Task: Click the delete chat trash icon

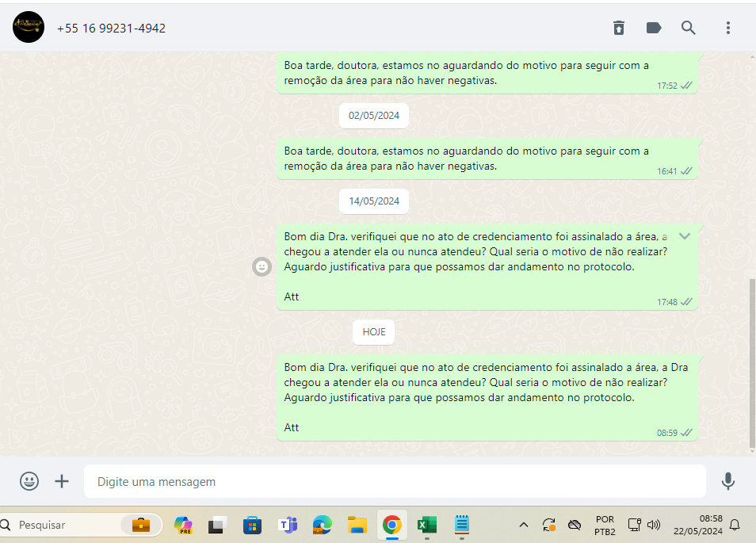Action: 619,29
